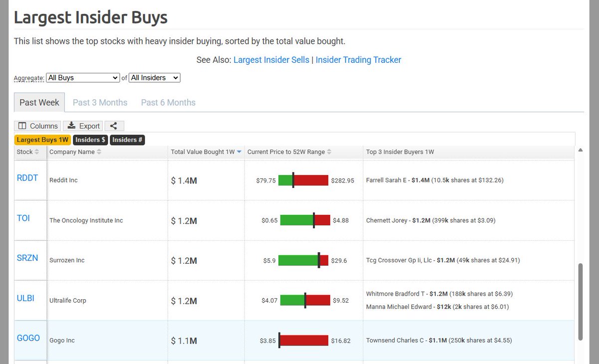Screen dimensions: 599x364
Task: Open GOGO stock ticker link
Action: click(28, 338)
